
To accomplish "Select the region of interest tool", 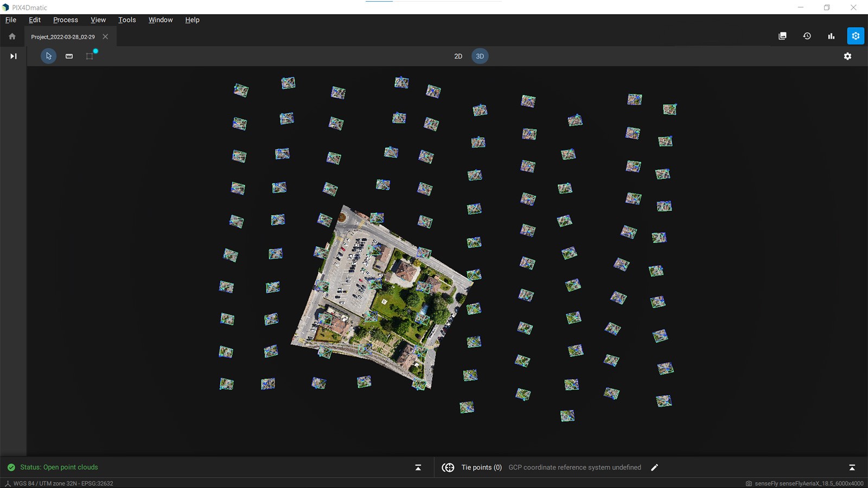I will [x=90, y=56].
